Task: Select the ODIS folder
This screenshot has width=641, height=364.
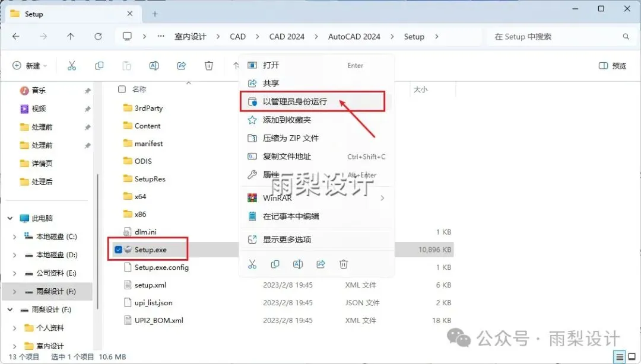Action: click(137, 161)
